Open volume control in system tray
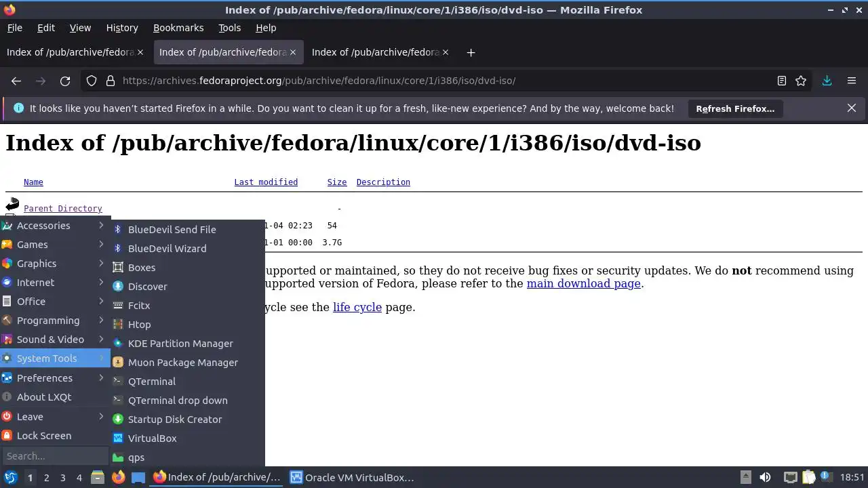This screenshot has height=488, width=868. pyautogui.click(x=765, y=477)
